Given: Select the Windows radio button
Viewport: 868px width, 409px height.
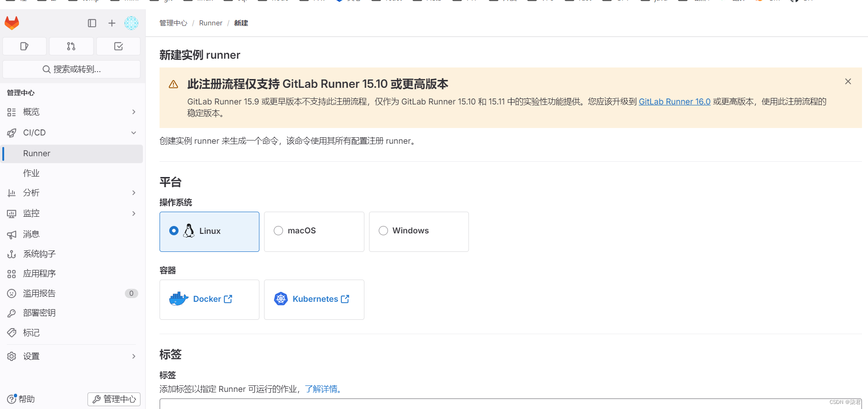Looking at the screenshot, I should pos(383,231).
